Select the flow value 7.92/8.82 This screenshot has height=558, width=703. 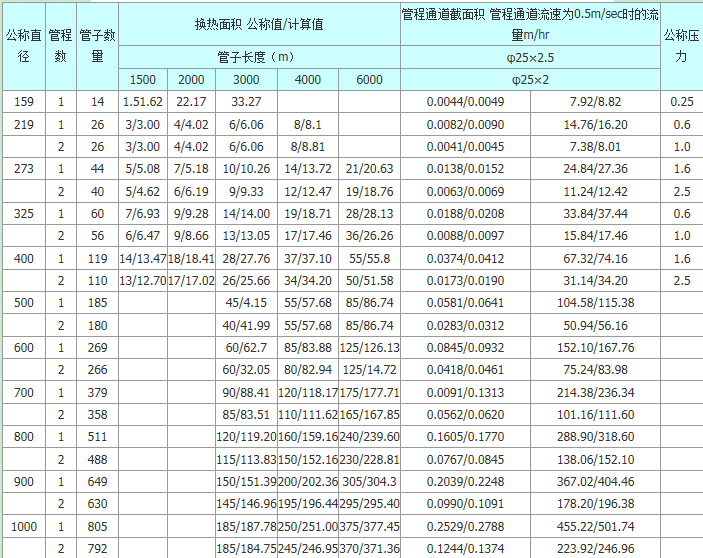pyautogui.click(x=594, y=101)
